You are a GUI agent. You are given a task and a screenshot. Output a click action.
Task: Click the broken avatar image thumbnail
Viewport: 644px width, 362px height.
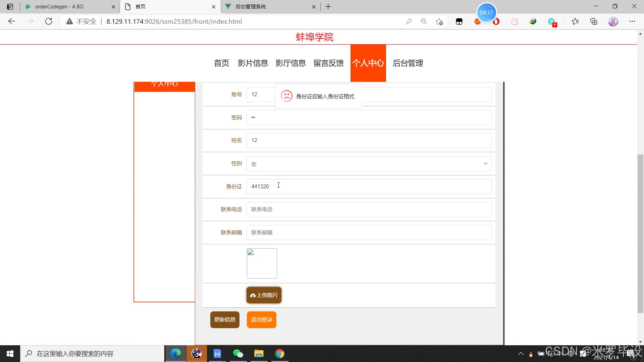262,263
